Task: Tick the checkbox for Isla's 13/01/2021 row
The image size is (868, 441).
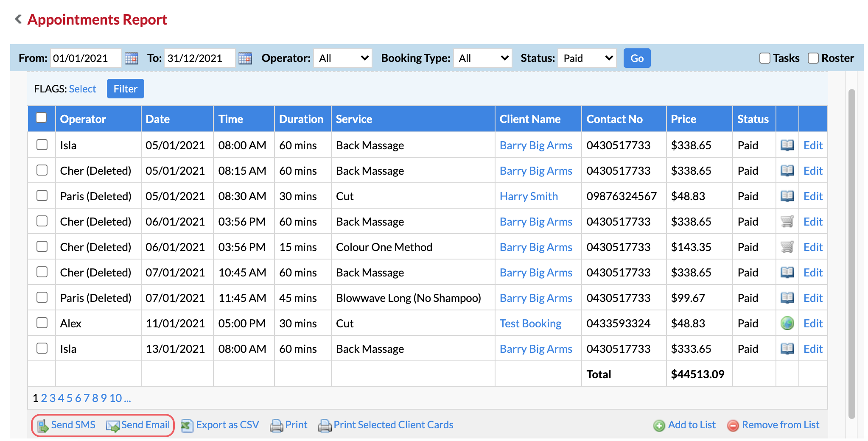Action: pos(42,348)
